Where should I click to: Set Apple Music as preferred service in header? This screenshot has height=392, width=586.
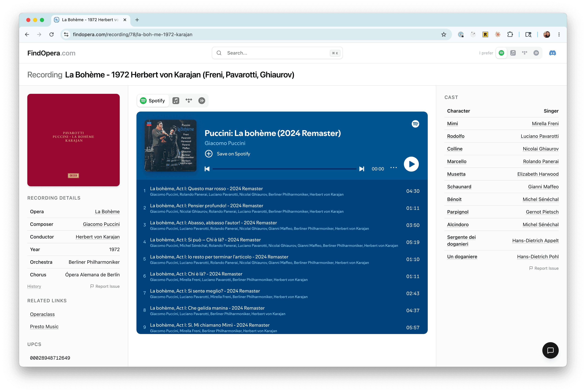[x=513, y=53]
